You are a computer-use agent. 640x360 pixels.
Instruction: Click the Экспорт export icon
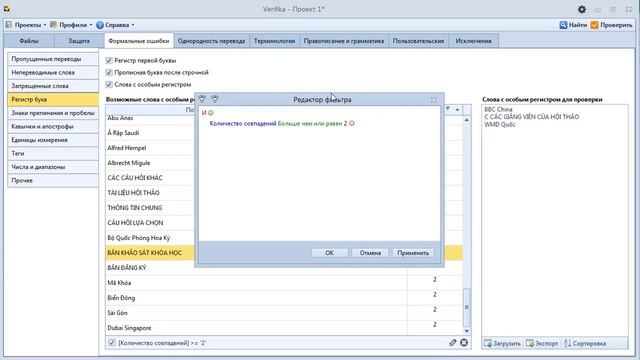tap(530, 343)
